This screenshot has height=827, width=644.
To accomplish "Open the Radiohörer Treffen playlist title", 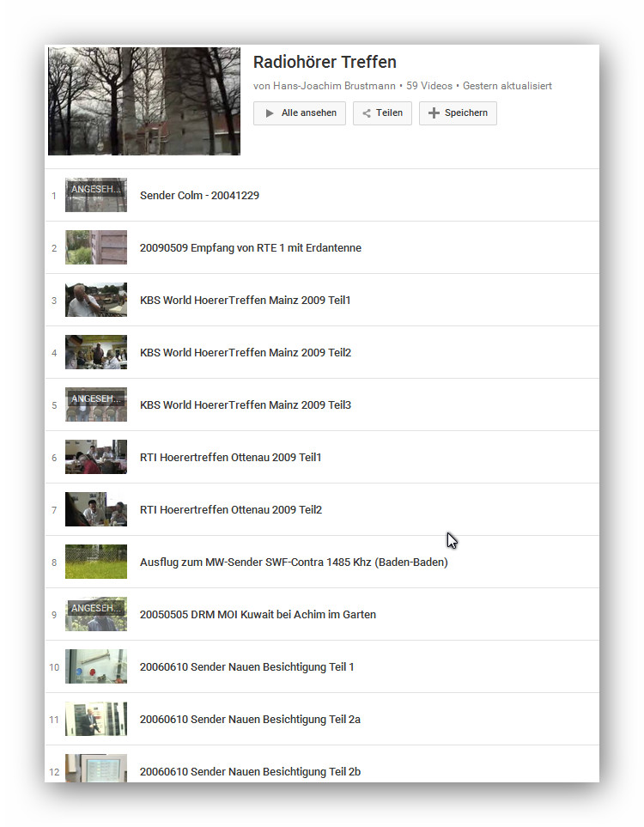I will (x=325, y=63).
